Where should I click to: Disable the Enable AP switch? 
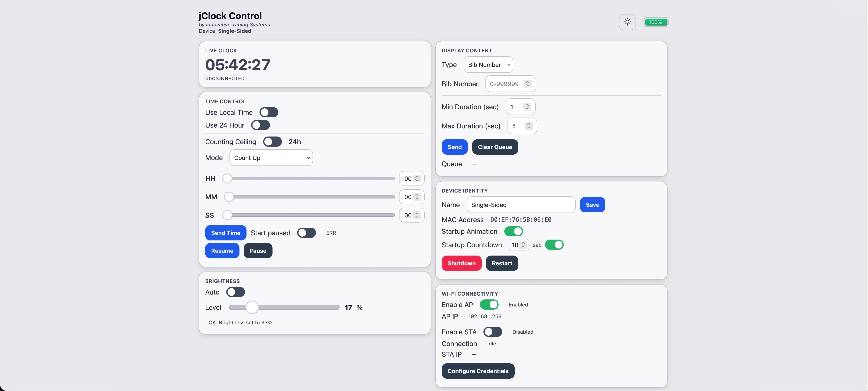tap(489, 305)
